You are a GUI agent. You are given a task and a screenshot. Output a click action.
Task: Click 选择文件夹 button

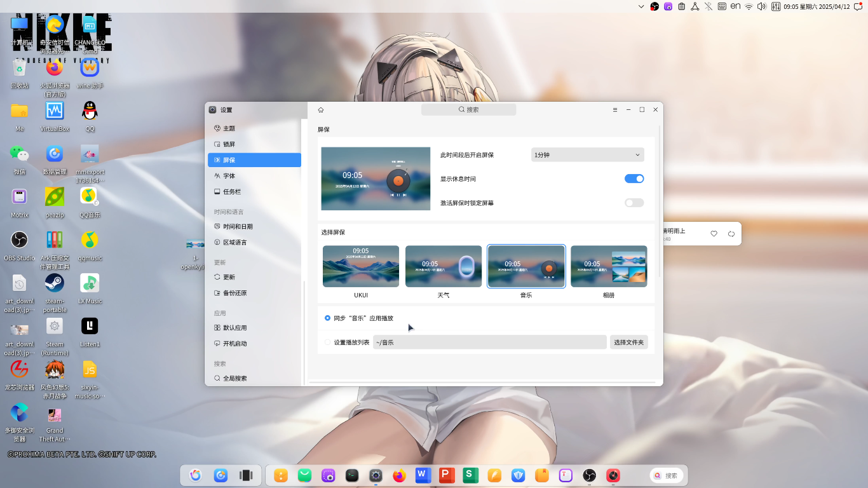629,342
